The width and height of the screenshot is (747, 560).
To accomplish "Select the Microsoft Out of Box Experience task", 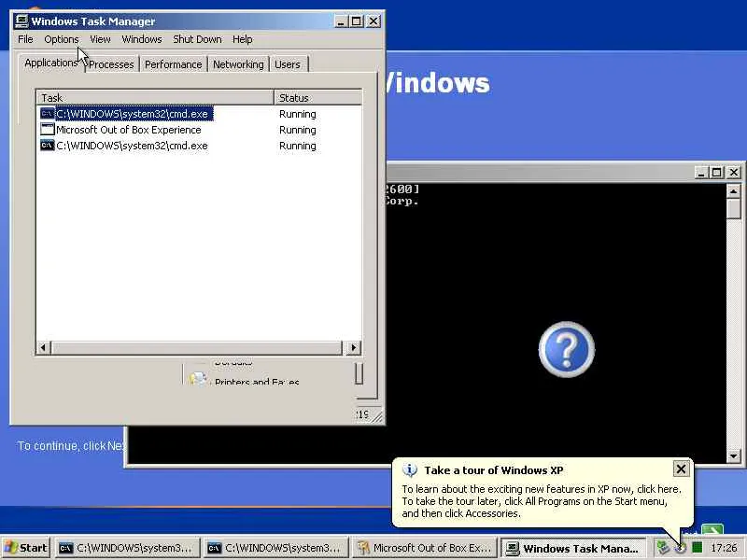I will (199, 130).
